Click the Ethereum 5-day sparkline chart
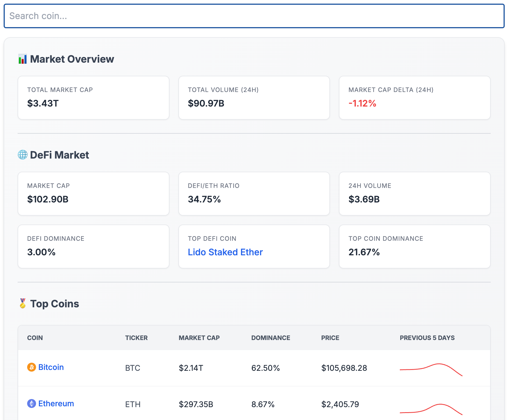Screen dimensions: 510x420 [x=431, y=409]
